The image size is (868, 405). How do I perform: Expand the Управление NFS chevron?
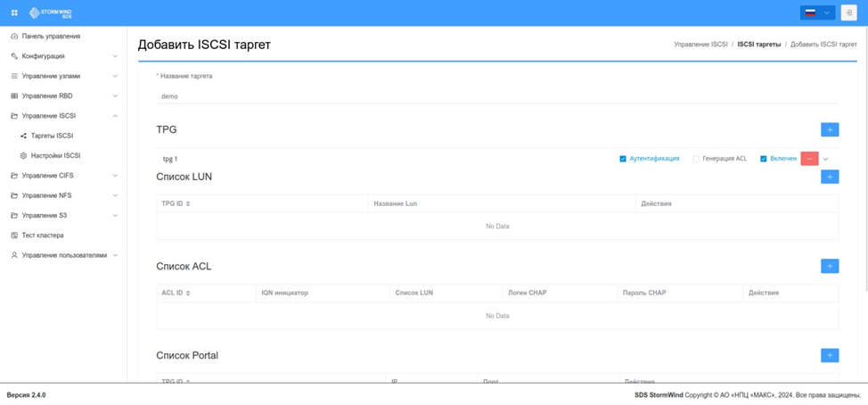coord(115,195)
